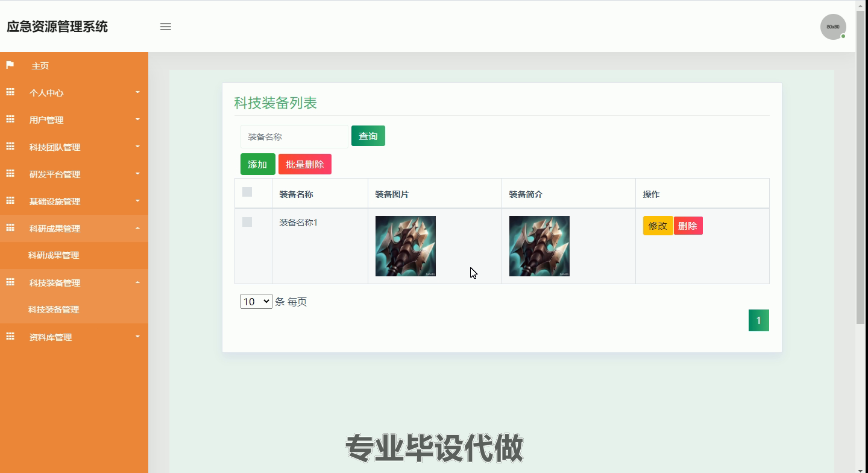The height and width of the screenshot is (473, 868).
Task: Focus the 装备名称 search input field
Action: point(294,136)
